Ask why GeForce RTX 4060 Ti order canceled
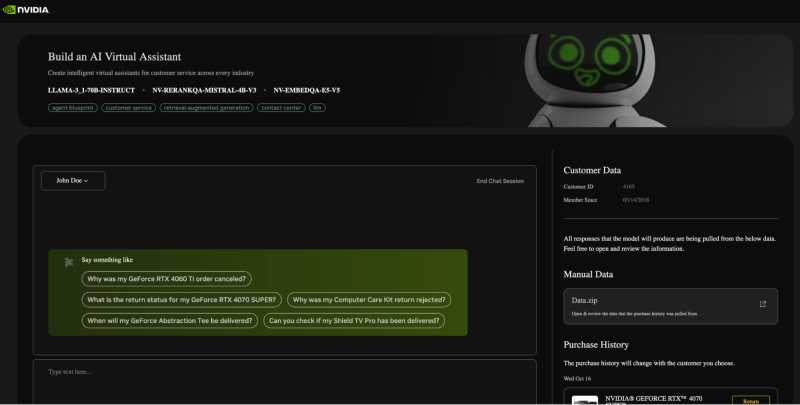Image resolution: width=800 pixels, height=405 pixels. (166, 279)
